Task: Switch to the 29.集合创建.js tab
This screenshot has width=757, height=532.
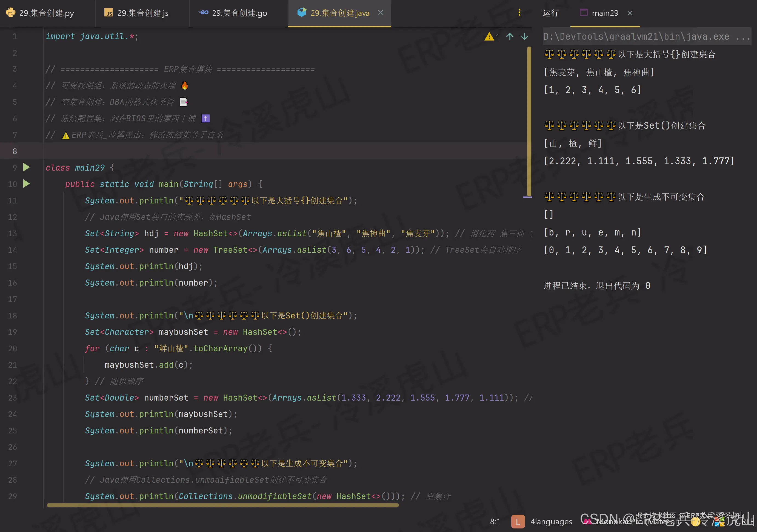Action: click(142, 13)
